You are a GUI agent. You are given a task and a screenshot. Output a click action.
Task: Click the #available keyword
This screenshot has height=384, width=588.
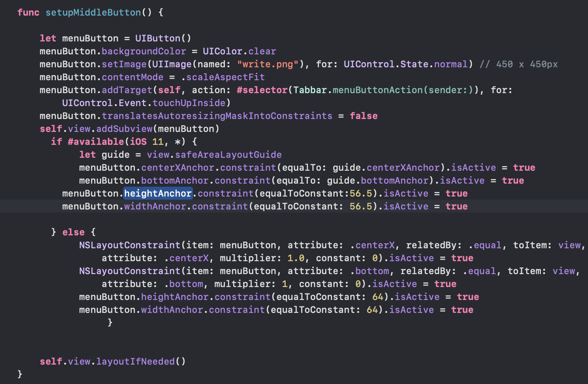tap(96, 142)
